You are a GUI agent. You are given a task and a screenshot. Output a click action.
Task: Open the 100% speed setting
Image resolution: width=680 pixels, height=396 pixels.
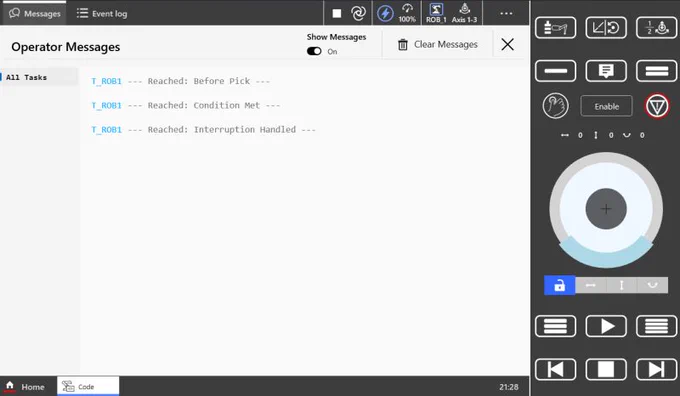point(407,13)
